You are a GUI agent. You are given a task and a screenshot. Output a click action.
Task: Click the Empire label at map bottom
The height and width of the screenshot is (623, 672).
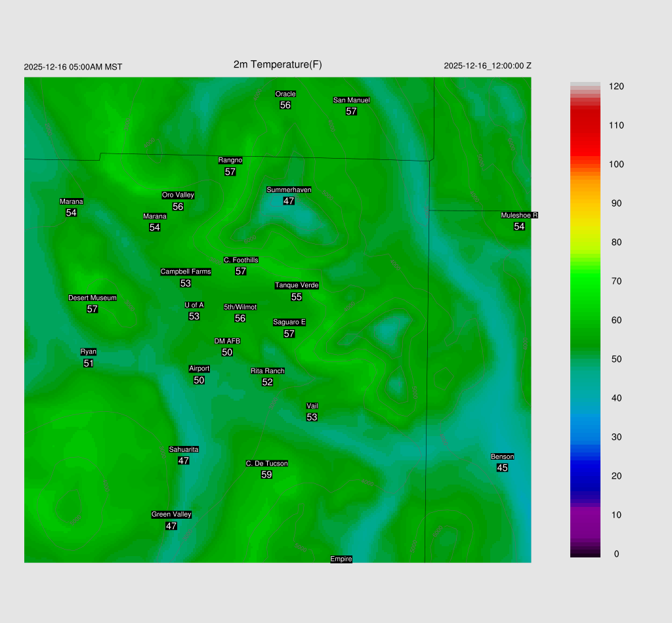coord(341,559)
